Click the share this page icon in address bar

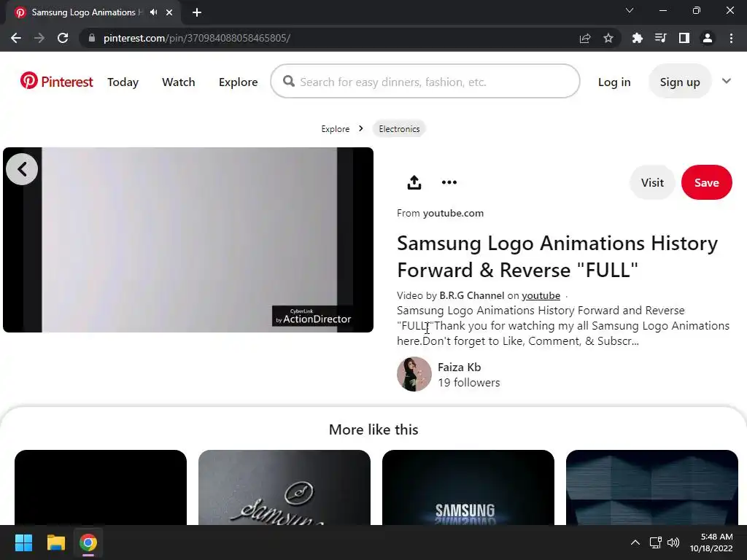point(585,38)
